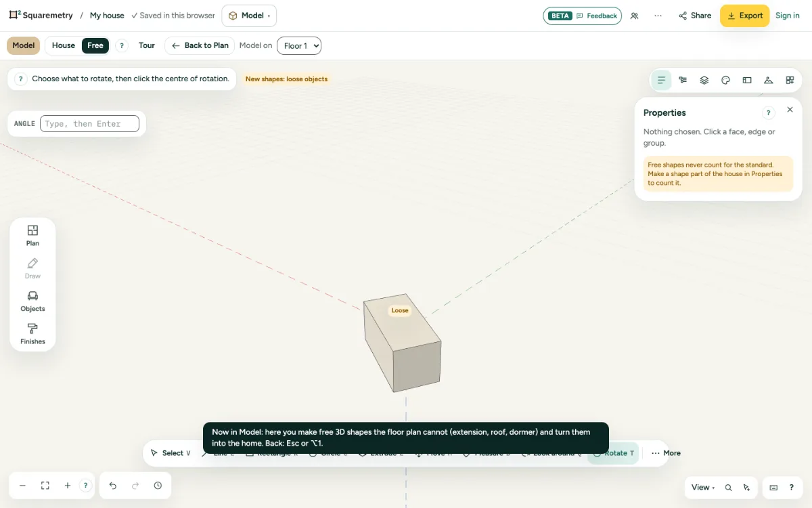
Task: Open the terrain mountain panel icon
Action: coord(768,80)
